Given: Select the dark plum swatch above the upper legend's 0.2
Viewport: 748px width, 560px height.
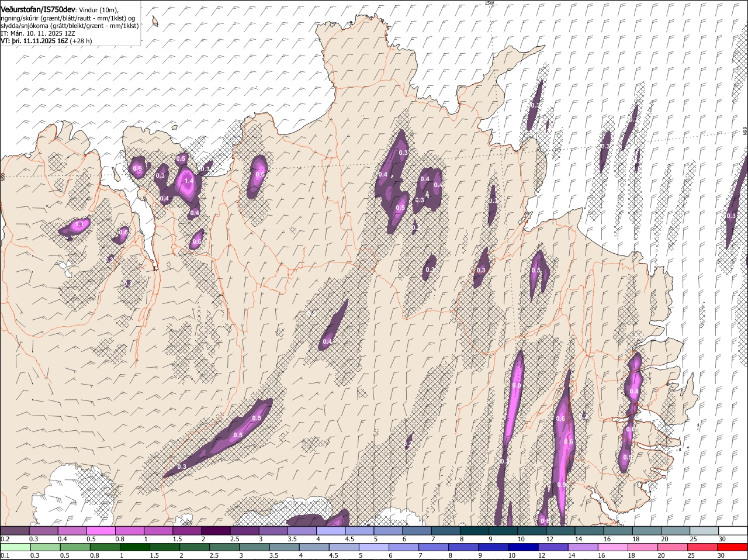Looking at the screenshot, I should [15, 530].
